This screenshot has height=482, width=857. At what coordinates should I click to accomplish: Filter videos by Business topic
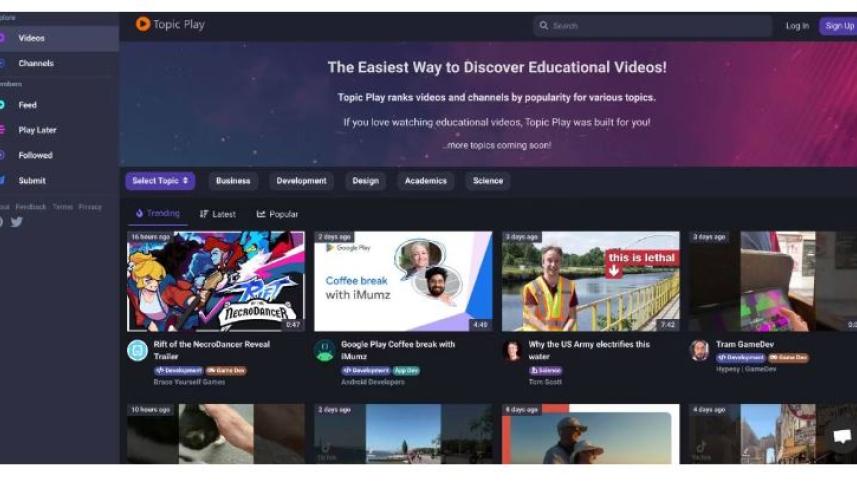233,181
